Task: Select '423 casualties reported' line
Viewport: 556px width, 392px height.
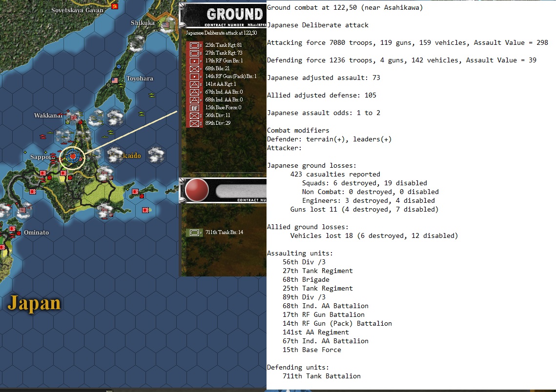Action: coord(335,174)
